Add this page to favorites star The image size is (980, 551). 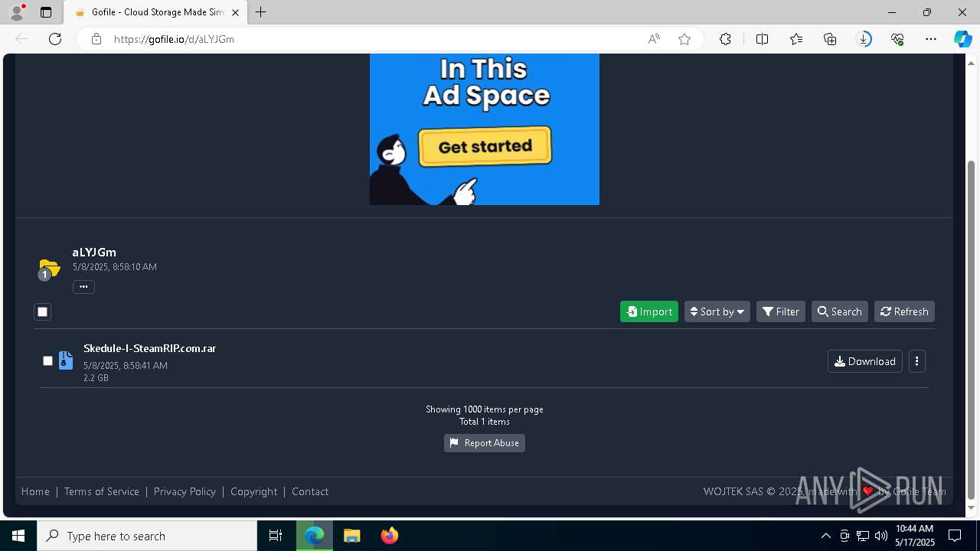click(x=684, y=39)
